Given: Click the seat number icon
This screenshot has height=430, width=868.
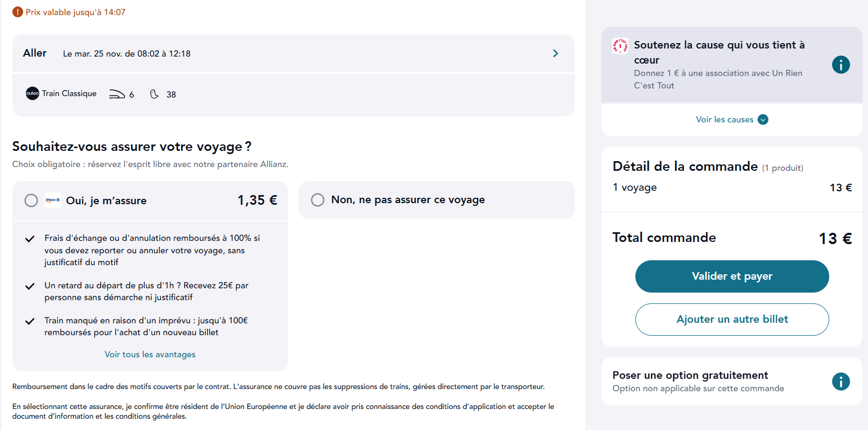Looking at the screenshot, I should (x=155, y=94).
